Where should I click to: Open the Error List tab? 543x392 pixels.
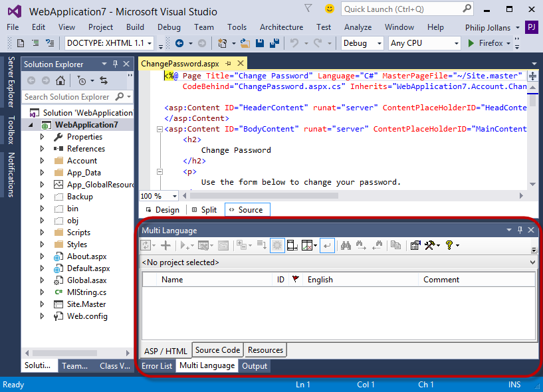pos(157,366)
